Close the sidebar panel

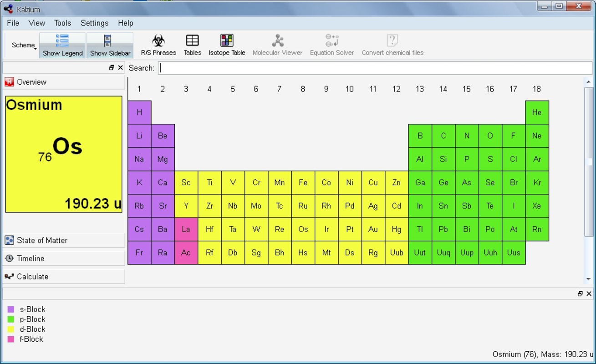pos(120,67)
